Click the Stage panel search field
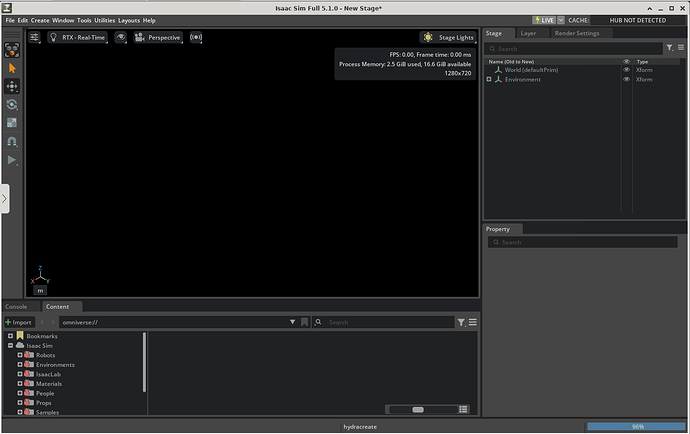The image size is (690, 434). coord(573,49)
